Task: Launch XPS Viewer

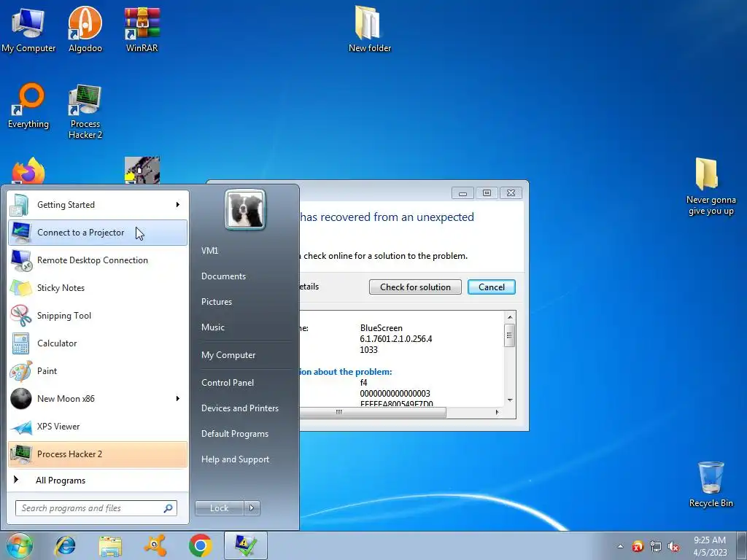Action: pos(98,426)
